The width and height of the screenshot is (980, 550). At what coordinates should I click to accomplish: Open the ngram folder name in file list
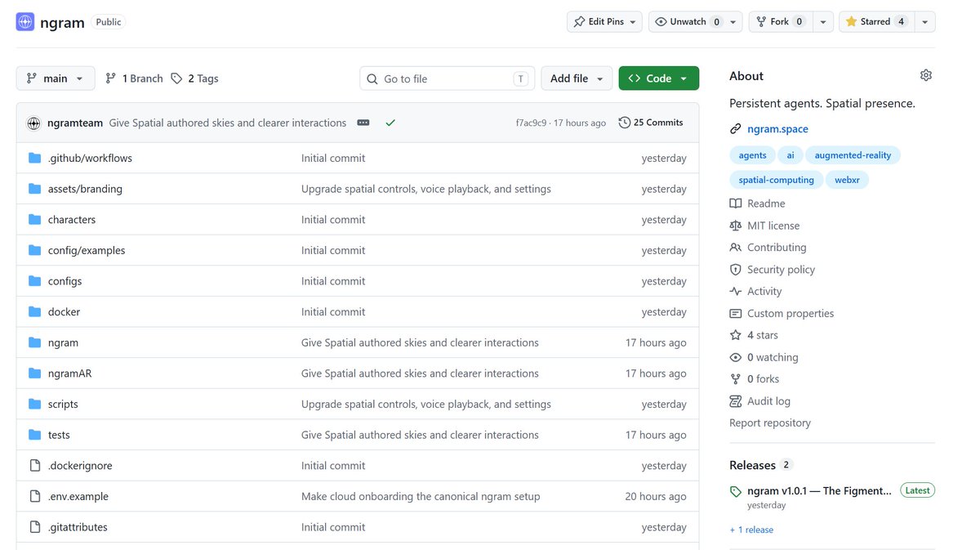[63, 342]
